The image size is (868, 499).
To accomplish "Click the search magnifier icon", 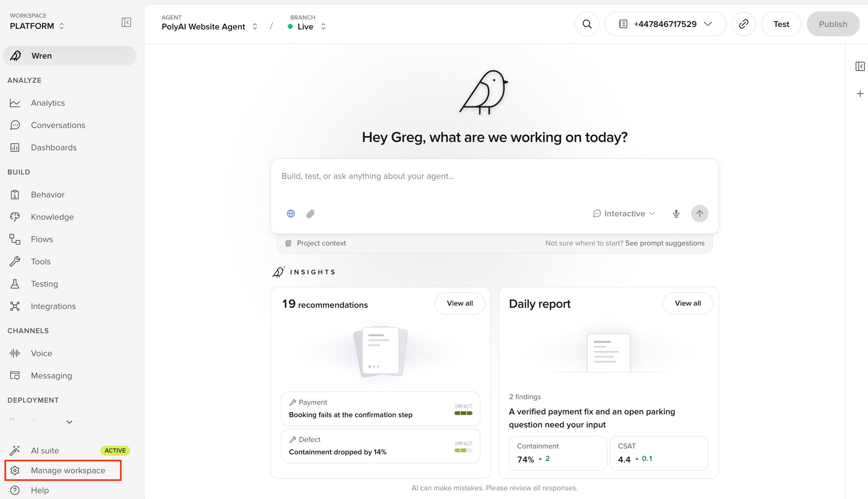I will [x=587, y=24].
